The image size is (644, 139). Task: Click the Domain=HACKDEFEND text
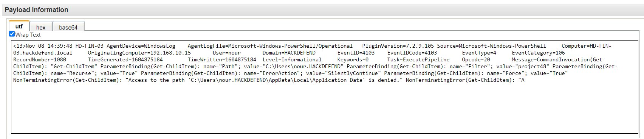tap(289, 53)
